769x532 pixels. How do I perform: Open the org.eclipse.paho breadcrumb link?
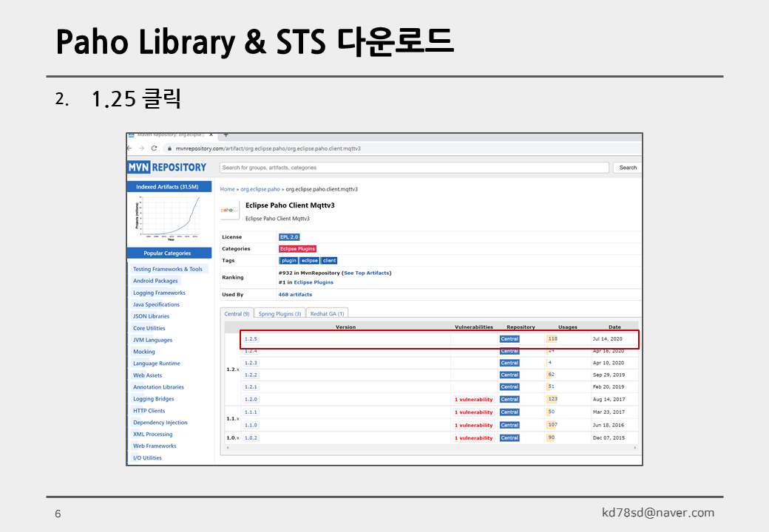point(260,189)
